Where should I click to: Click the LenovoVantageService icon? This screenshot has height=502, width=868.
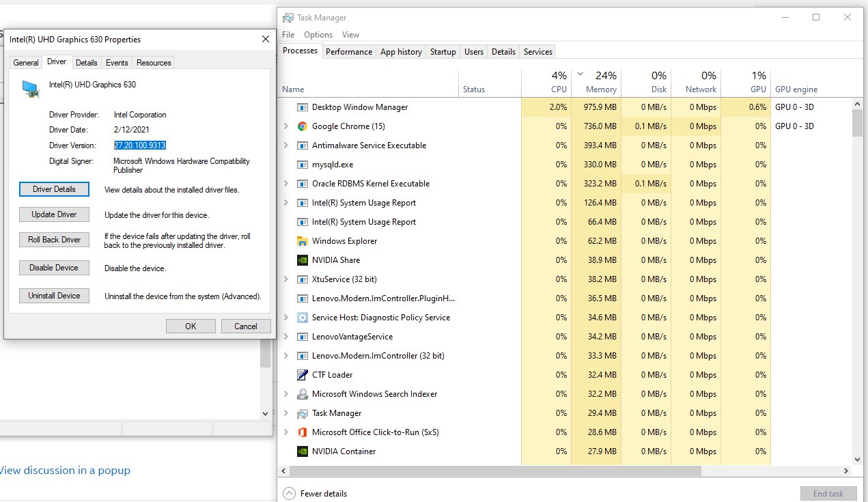click(x=303, y=337)
